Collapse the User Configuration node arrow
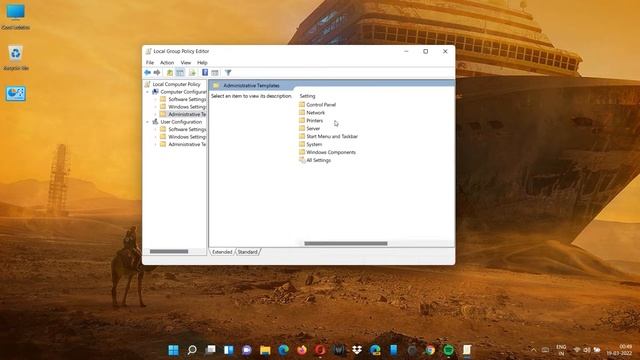Viewport: 640px width, 360px height. pyautogui.click(x=147, y=122)
